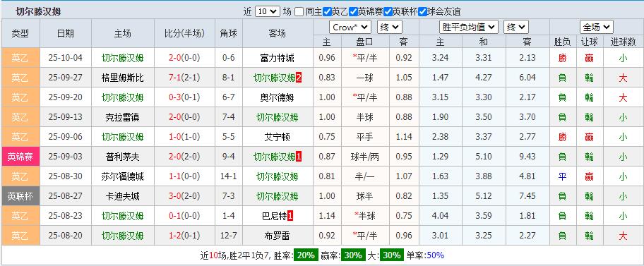644x266 pixels.
Task: Click the green 30% 赢率 badge
Action: point(353,255)
